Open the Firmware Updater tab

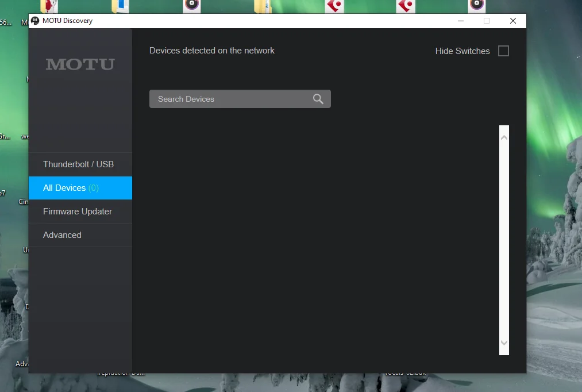pos(80,212)
